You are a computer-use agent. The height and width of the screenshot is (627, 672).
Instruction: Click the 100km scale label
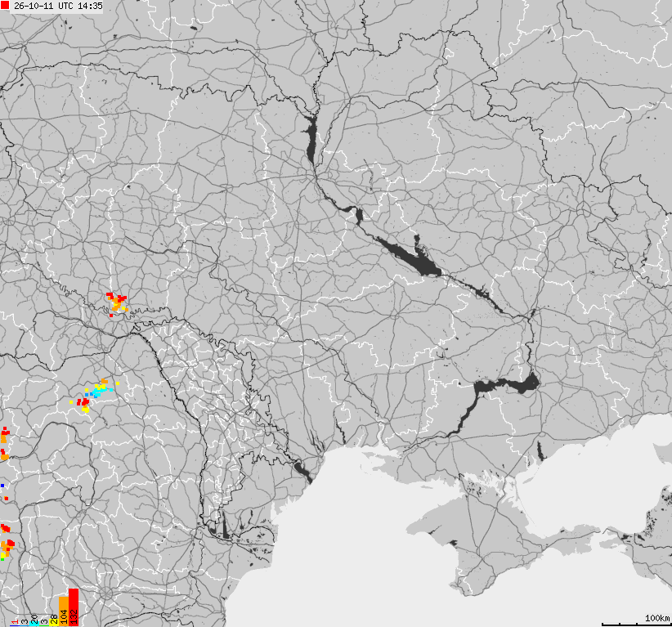click(656, 617)
